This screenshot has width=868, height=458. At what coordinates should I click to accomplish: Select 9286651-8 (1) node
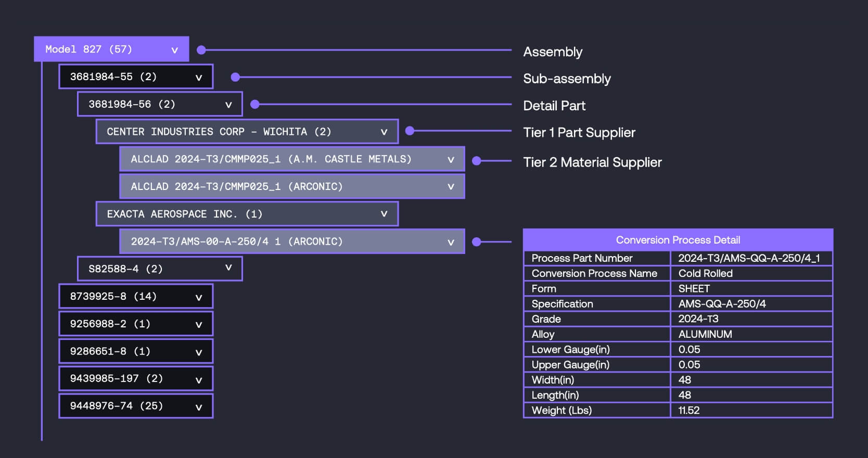coord(136,351)
